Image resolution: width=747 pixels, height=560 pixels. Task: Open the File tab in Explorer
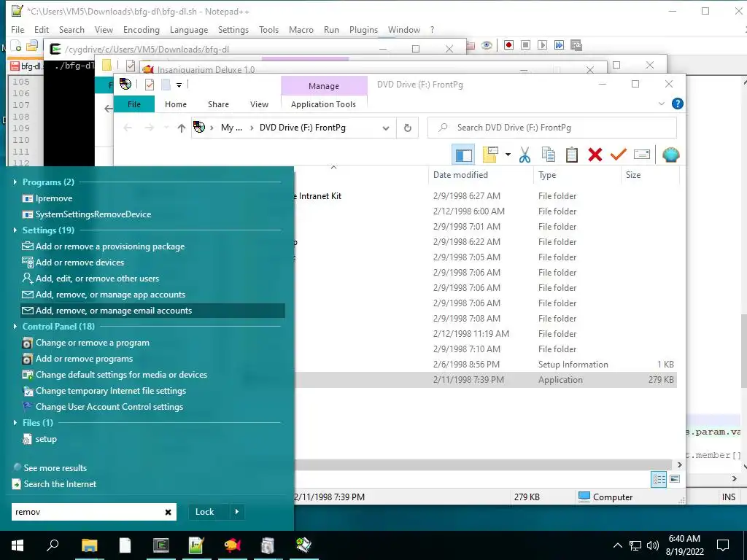tap(134, 104)
